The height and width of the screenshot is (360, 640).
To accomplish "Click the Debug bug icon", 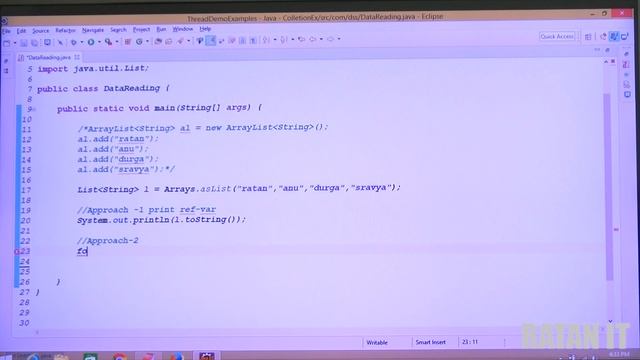I will (x=73, y=42).
